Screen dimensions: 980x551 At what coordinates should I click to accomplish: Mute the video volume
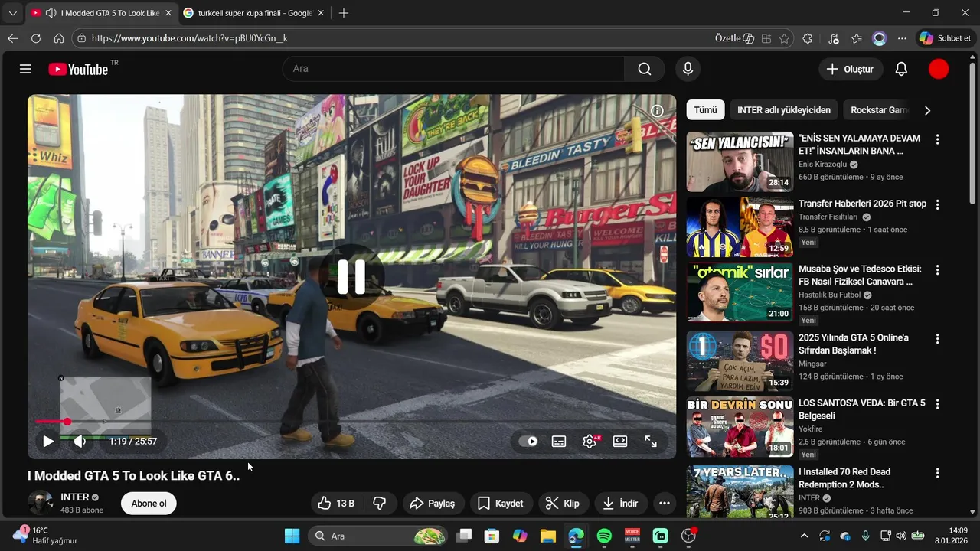[80, 441]
